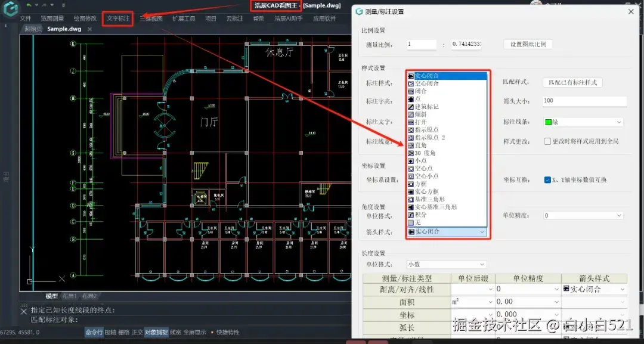Open the 览图测量 menu

(52, 18)
